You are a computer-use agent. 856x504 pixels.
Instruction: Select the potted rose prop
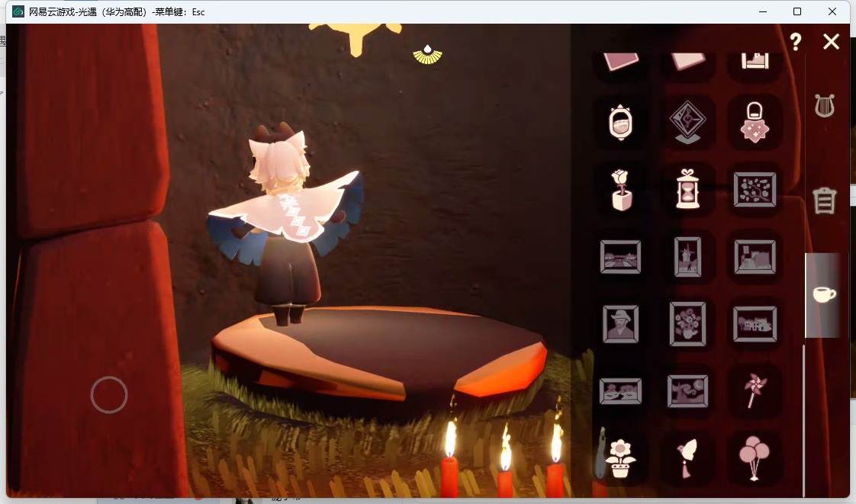(x=621, y=190)
